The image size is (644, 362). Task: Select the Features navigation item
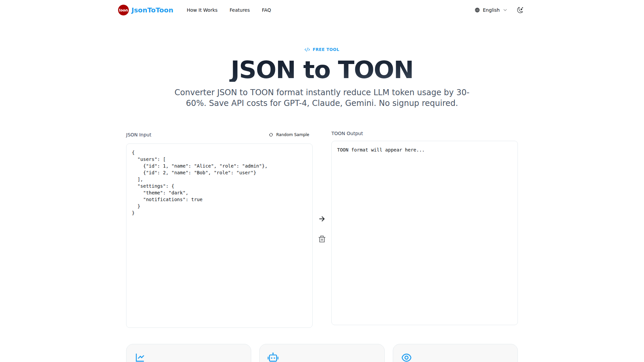pyautogui.click(x=239, y=10)
